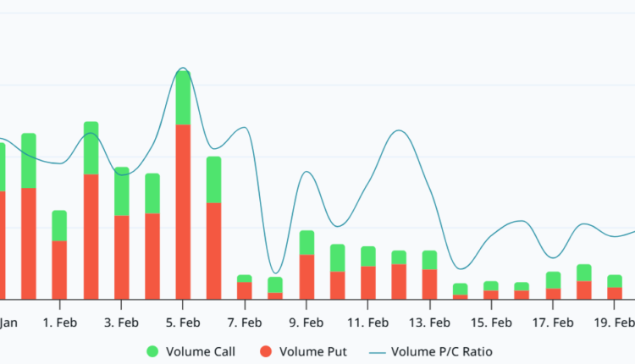Toggle the Volume Call series label
Viewport: 635px width, 364px height.
point(200,351)
